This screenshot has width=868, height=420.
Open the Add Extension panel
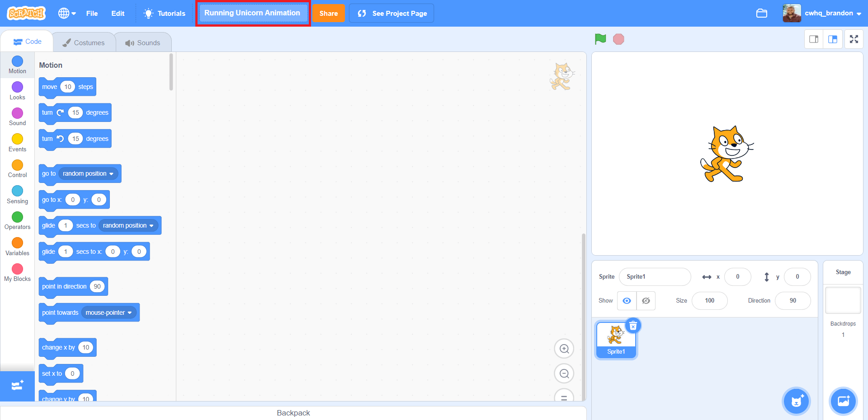(x=17, y=386)
